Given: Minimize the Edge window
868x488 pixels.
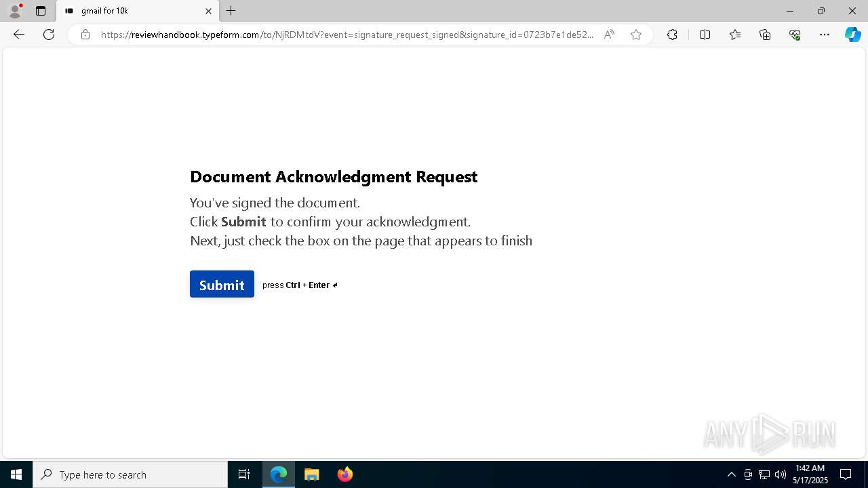Looking at the screenshot, I should click(x=789, y=11).
